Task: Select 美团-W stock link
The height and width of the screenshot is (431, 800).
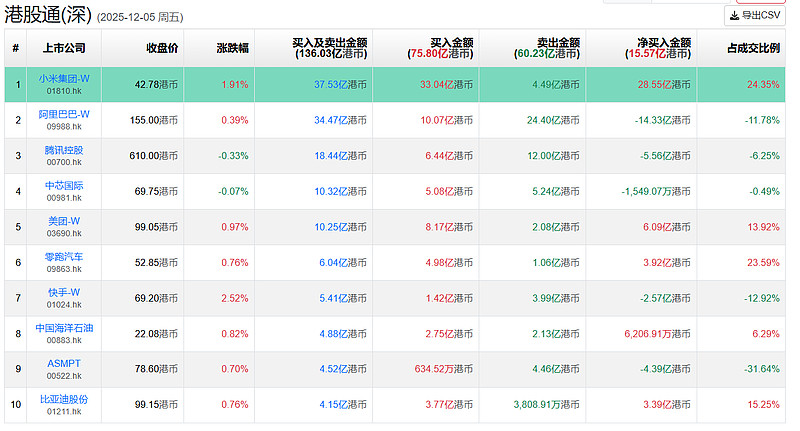Action: [64, 222]
